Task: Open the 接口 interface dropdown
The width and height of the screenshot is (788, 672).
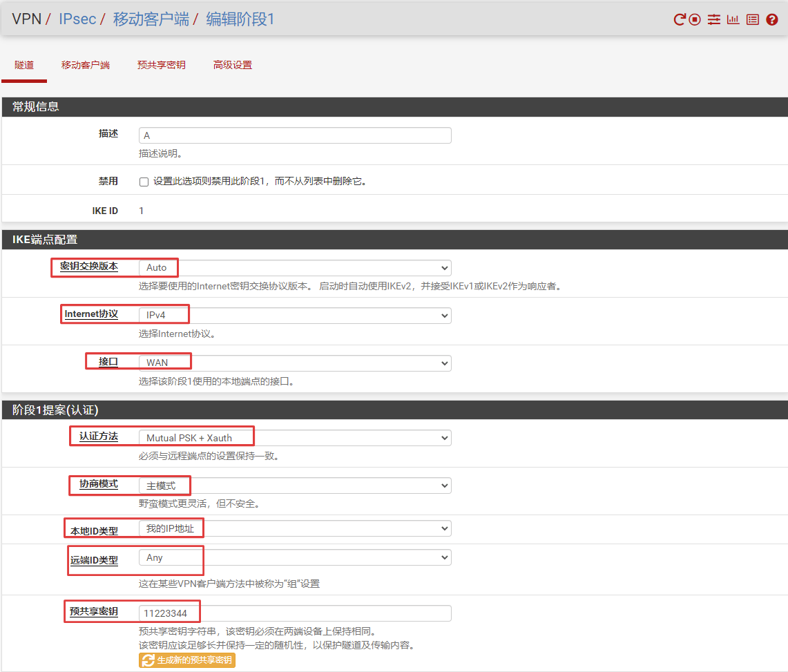Action: [x=295, y=363]
